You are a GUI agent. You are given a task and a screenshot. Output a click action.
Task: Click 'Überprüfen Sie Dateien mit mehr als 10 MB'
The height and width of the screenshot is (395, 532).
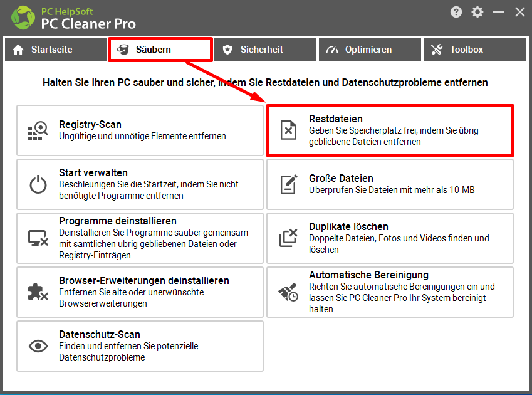[x=392, y=190]
